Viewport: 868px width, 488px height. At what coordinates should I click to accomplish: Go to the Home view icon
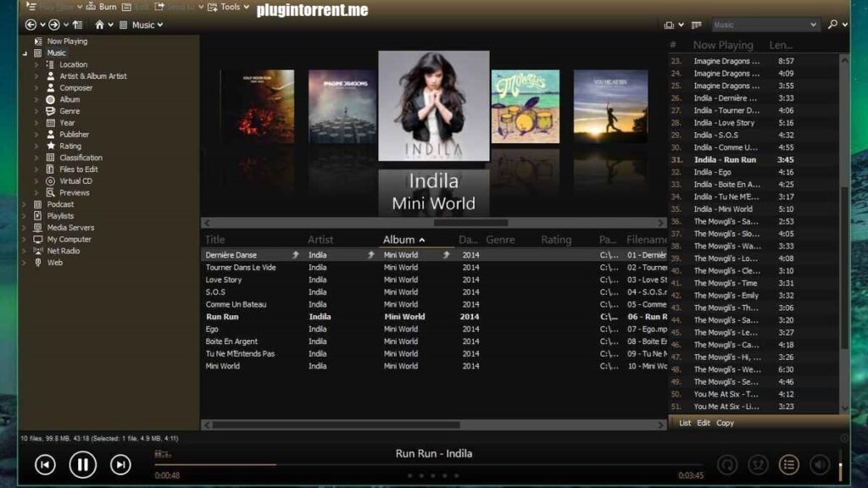click(99, 25)
